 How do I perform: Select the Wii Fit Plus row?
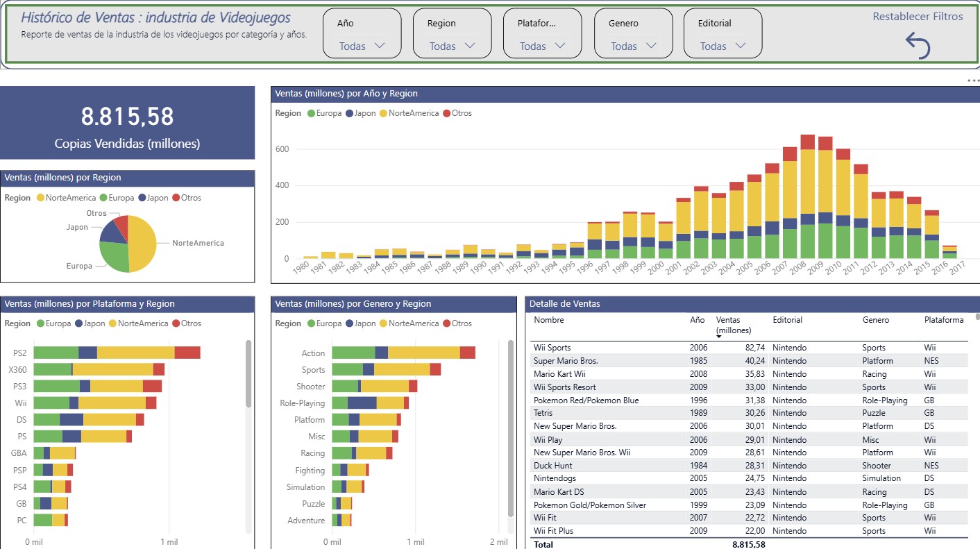click(x=750, y=531)
